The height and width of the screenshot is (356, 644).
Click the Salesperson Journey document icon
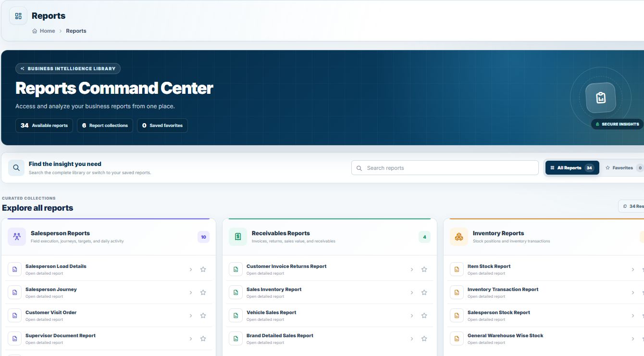coord(14,292)
